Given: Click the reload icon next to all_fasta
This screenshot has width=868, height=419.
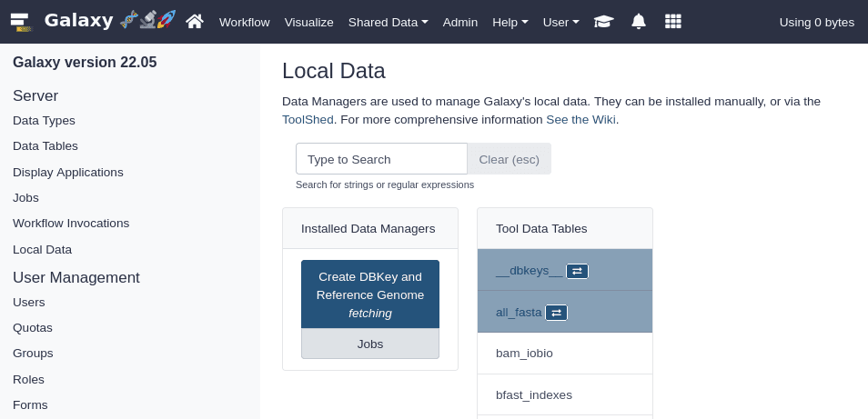Looking at the screenshot, I should 556,313.
